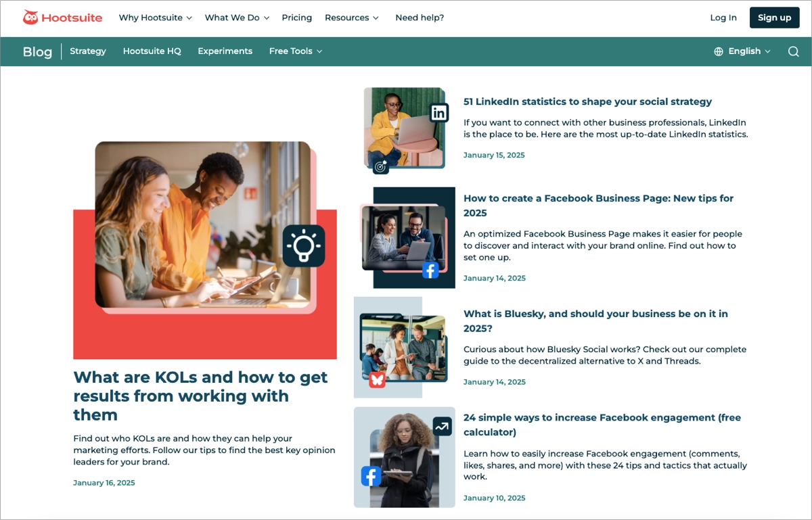Click the Hootsuite HQ menu item
Screen dimensions: 812x520
152,51
